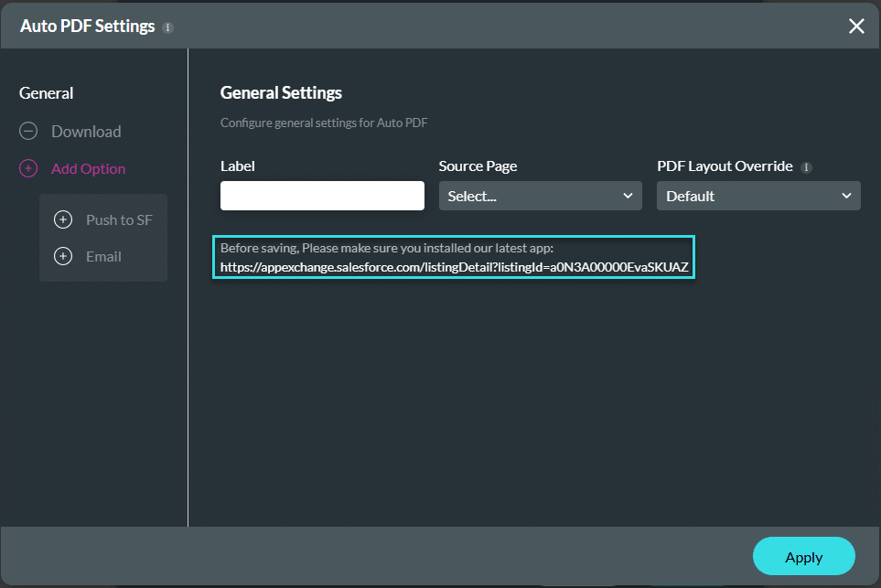881x588 pixels.
Task: Select the General section in sidebar
Action: [x=47, y=93]
